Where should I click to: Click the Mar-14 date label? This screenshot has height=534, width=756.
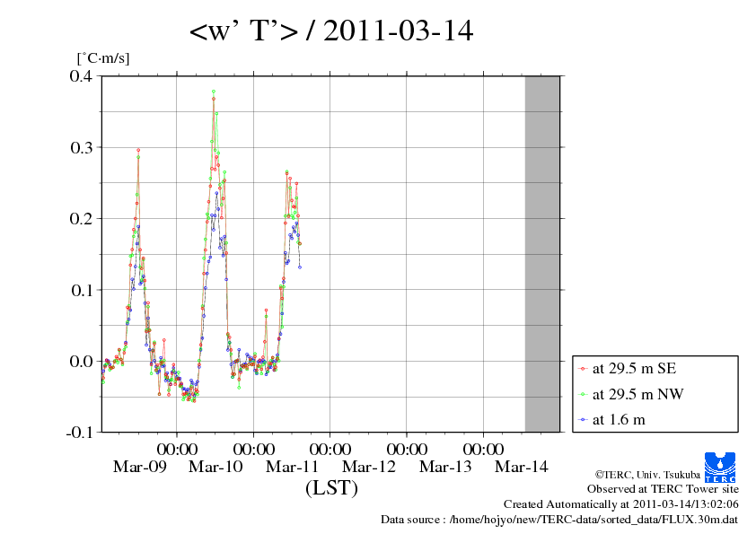[522, 467]
